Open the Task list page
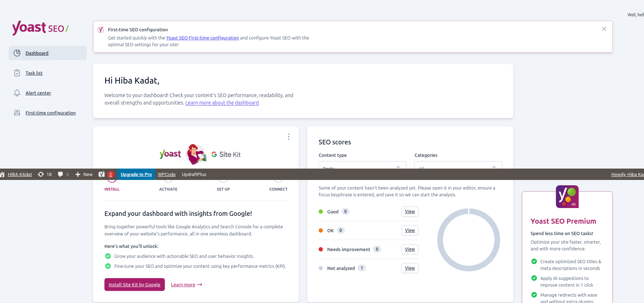Image resolution: width=644 pixels, height=303 pixels. tap(34, 73)
